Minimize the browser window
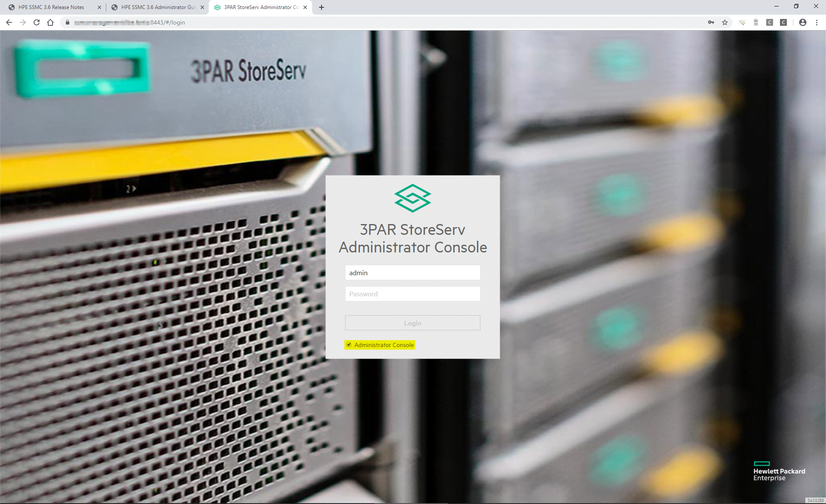This screenshot has width=826, height=504. point(777,6)
